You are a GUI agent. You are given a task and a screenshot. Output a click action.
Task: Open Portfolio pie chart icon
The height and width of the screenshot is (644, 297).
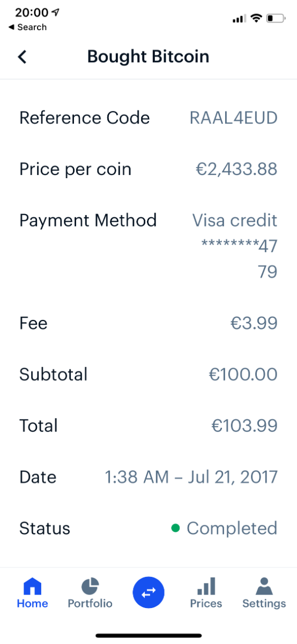tap(90, 586)
